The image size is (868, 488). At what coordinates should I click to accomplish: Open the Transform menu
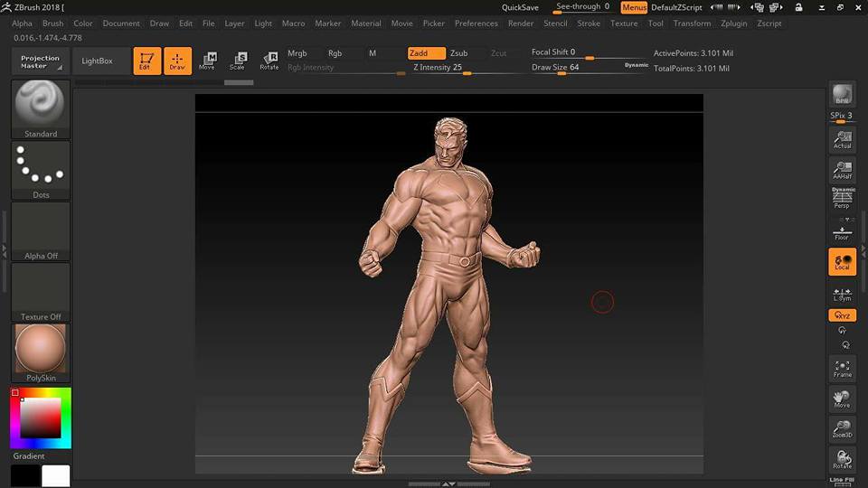coord(692,23)
